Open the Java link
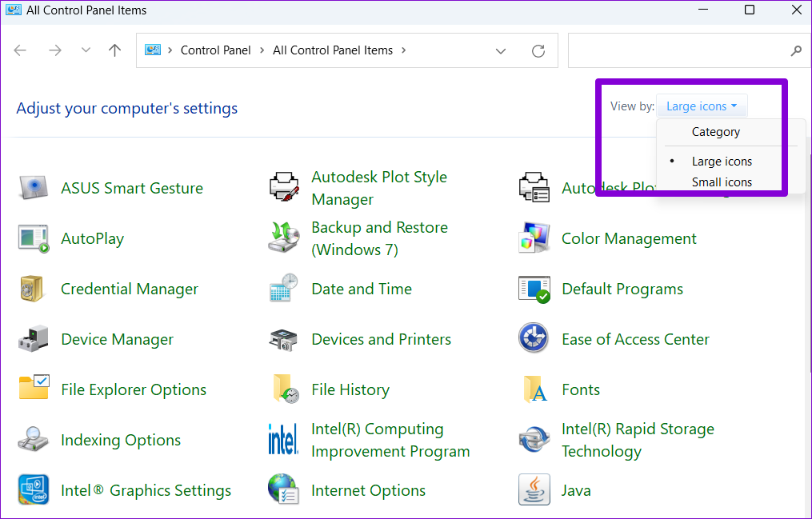The height and width of the screenshot is (519, 812). pyautogui.click(x=576, y=490)
